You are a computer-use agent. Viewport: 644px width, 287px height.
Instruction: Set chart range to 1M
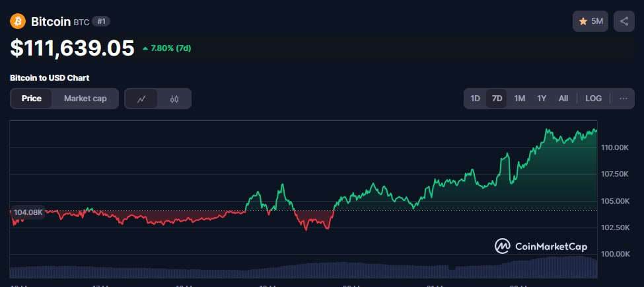[x=520, y=99]
